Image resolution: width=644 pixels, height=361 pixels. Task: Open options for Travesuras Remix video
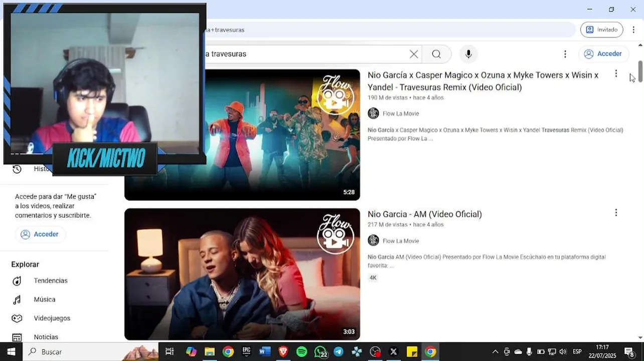pos(616,74)
